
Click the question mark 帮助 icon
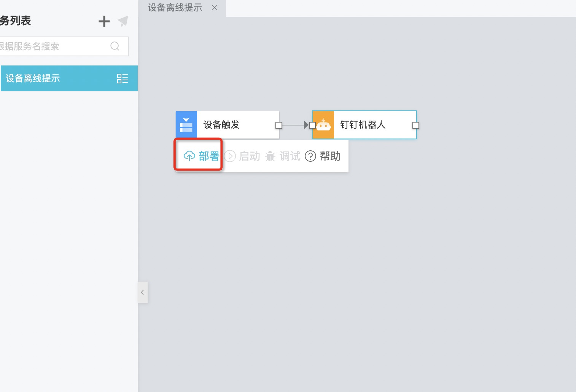click(310, 156)
